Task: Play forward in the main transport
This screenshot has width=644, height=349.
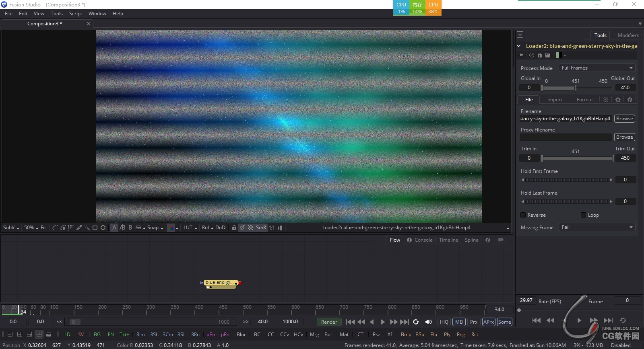Action: click(x=383, y=322)
